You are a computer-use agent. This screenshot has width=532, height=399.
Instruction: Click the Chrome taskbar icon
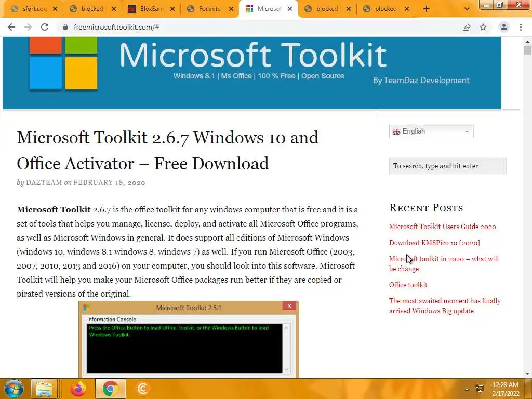click(110, 389)
